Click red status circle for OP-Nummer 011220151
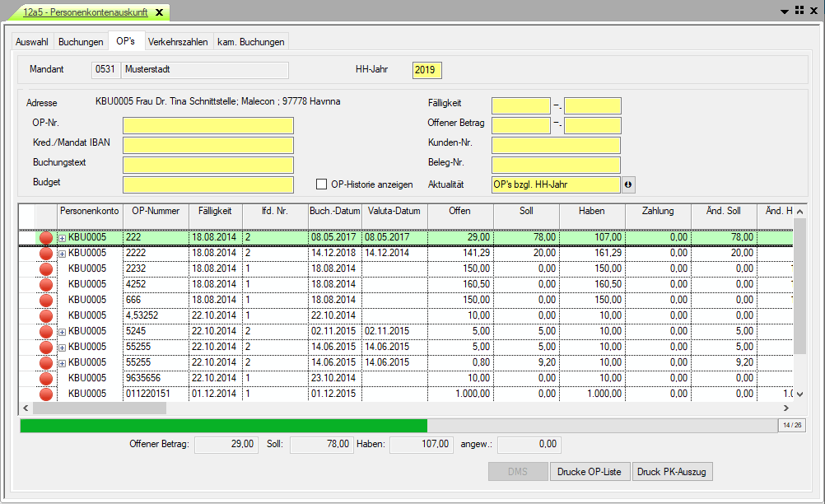825x504 pixels. coord(46,394)
